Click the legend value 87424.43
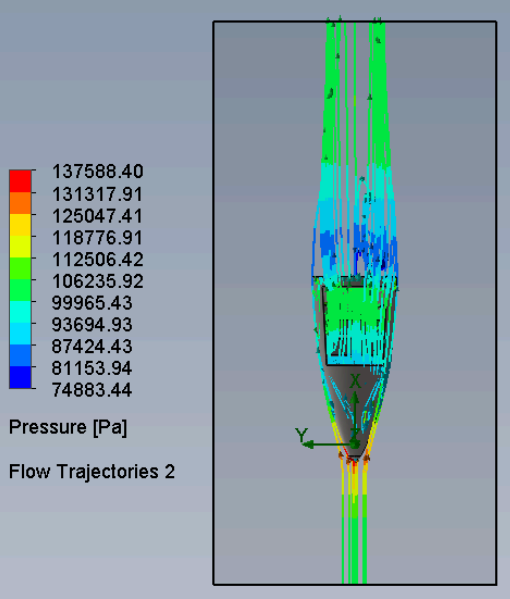This screenshot has height=599, width=510. (92, 346)
